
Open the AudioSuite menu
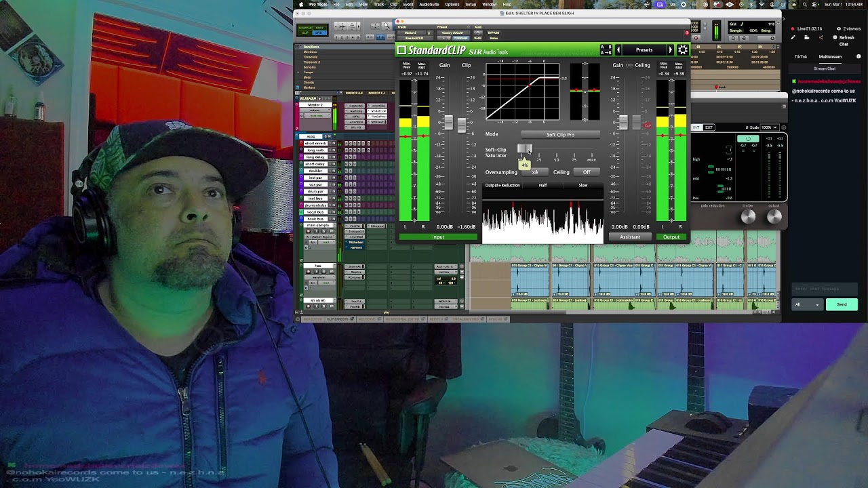click(429, 4)
